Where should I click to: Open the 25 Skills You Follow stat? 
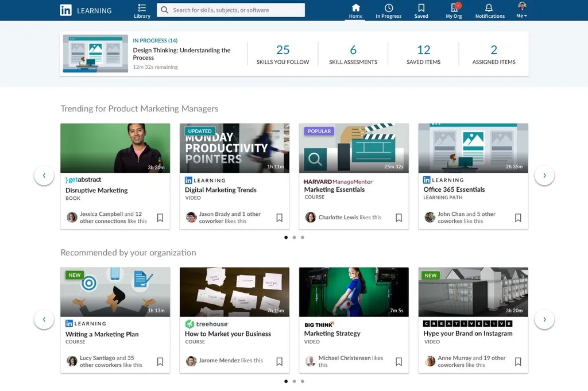(x=283, y=55)
